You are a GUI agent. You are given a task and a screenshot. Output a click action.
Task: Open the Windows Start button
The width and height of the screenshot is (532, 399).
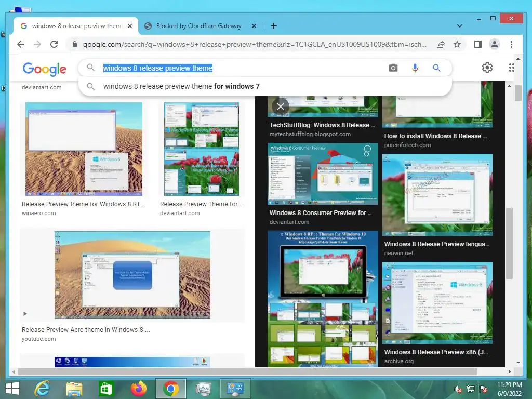(12, 389)
